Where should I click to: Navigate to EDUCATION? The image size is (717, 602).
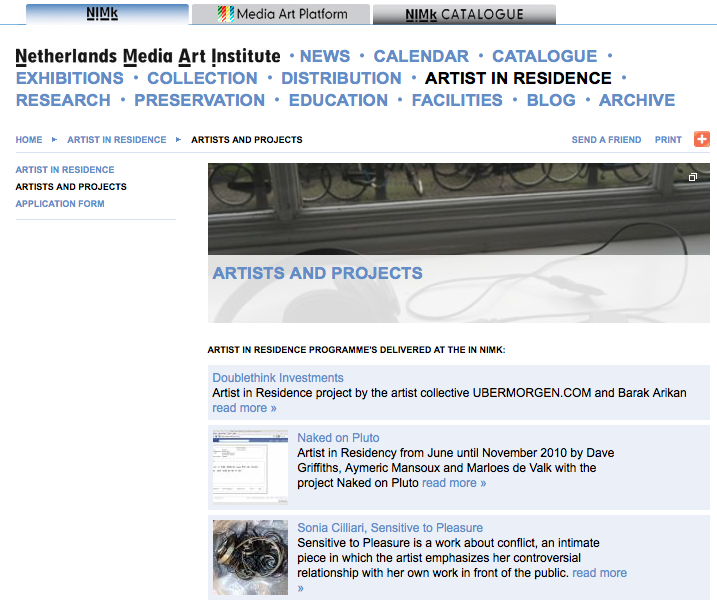click(338, 100)
